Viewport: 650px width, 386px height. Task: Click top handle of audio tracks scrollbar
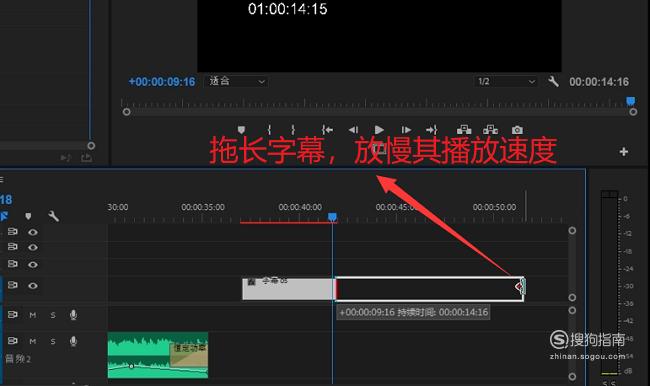[572, 311]
